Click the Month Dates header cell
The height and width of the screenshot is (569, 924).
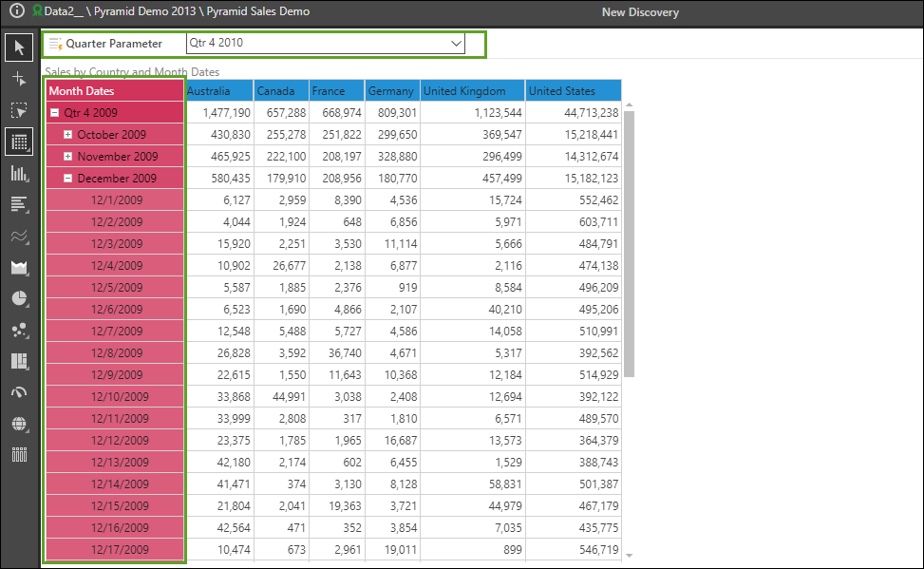tap(113, 91)
